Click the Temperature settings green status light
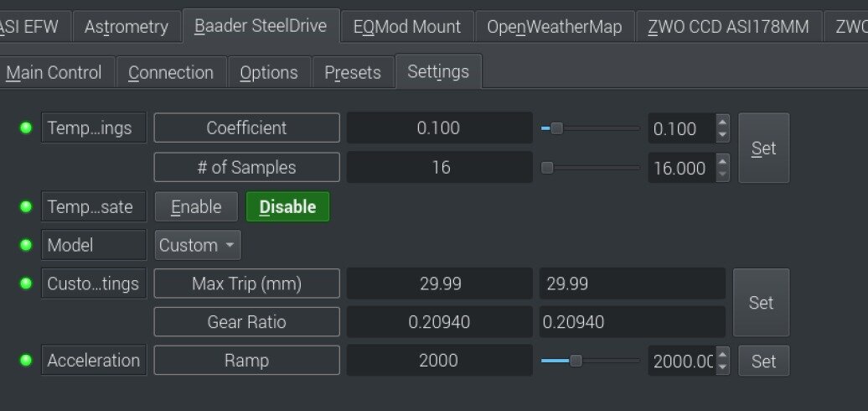This screenshot has width=868, height=411. coord(26,127)
